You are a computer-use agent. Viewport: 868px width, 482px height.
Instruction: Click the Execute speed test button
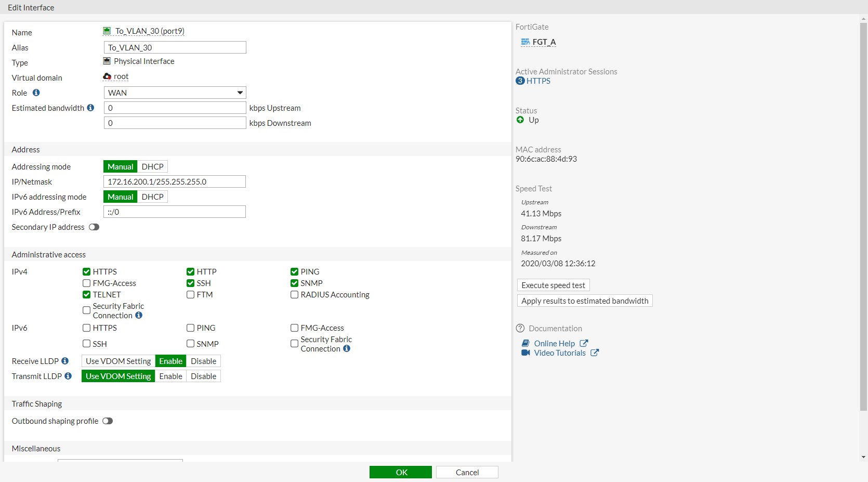553,285
